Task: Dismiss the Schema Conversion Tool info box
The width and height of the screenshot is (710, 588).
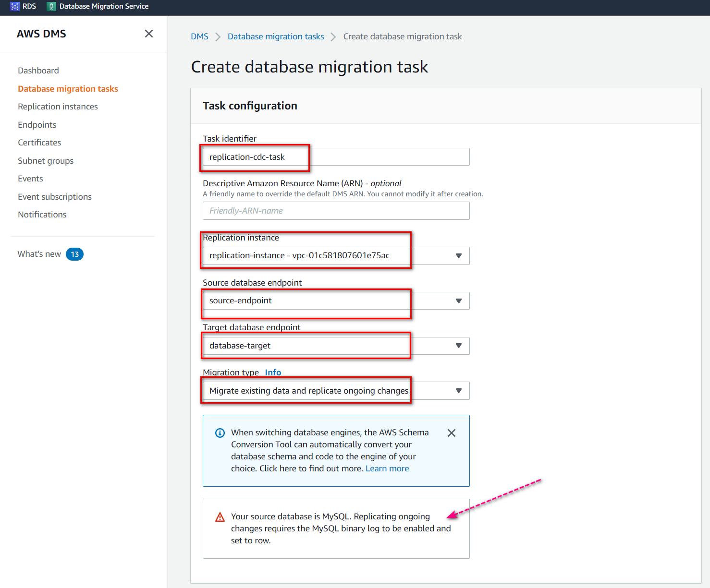Action: coord(452,433)
